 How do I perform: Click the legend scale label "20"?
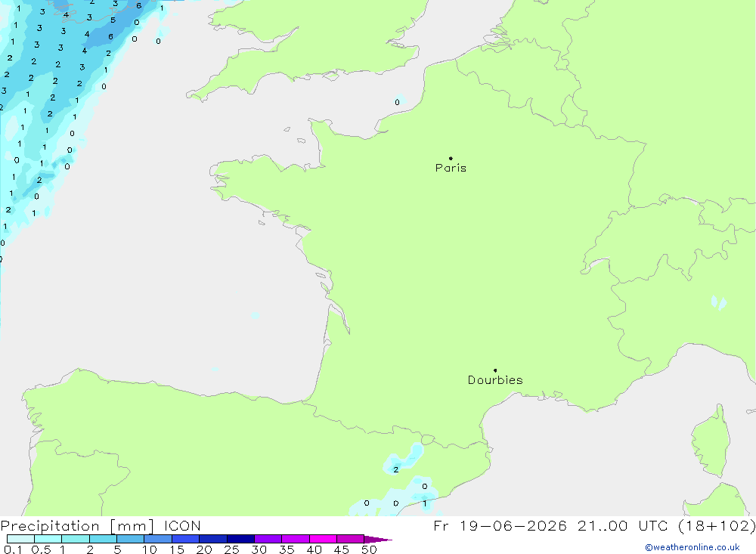[x=204, y=549]
